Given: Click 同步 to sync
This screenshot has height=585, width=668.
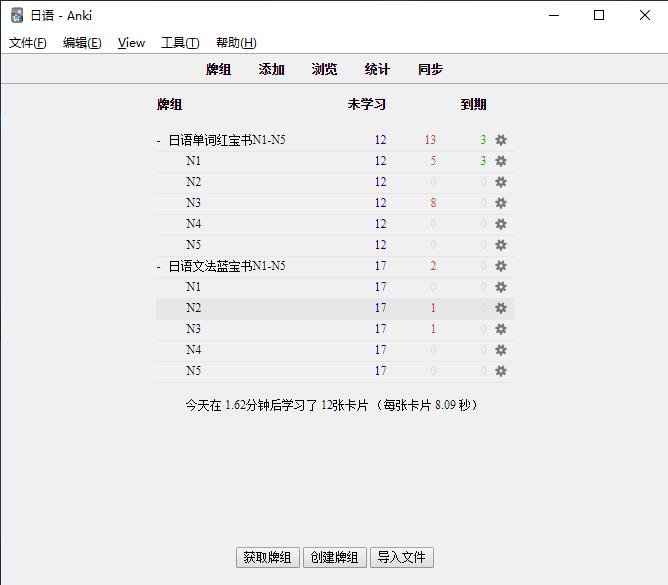Looking at the screenshot, I should pyautogui.click(x=430, y=69).
